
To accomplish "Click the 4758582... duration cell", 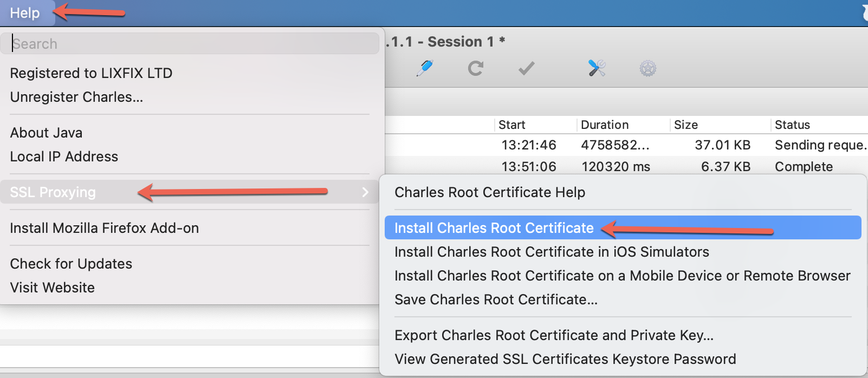I will 615,145.
